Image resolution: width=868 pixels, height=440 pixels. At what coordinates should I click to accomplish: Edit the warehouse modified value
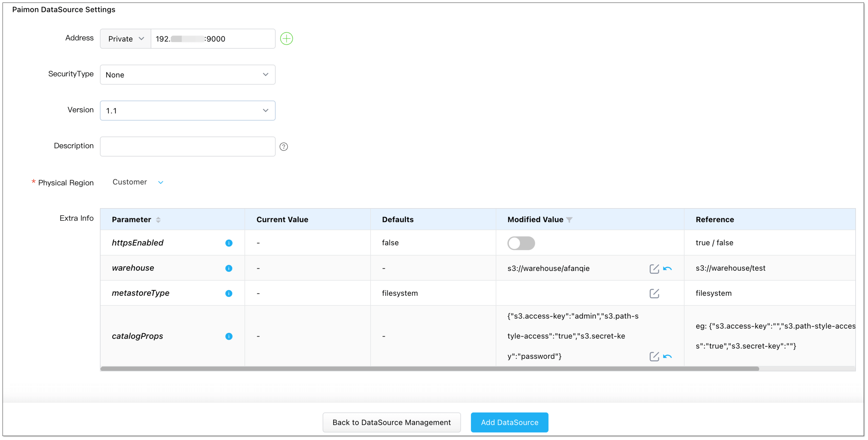654,269
